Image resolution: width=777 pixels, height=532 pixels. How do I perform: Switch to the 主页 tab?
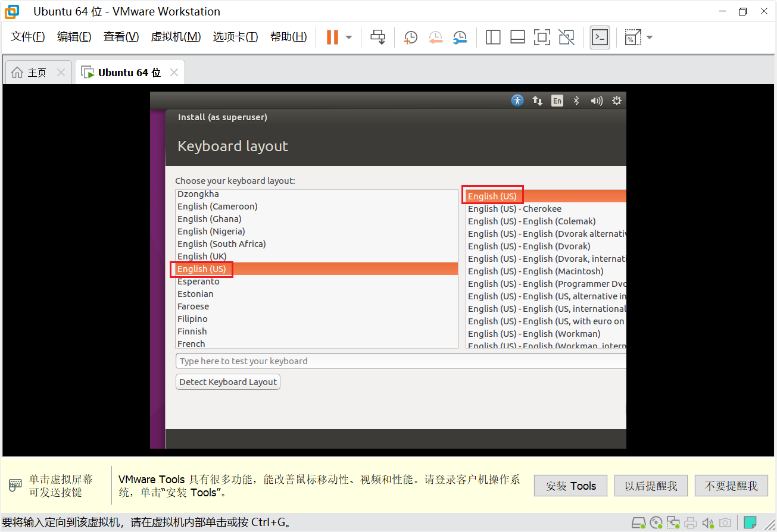[37, 73]
